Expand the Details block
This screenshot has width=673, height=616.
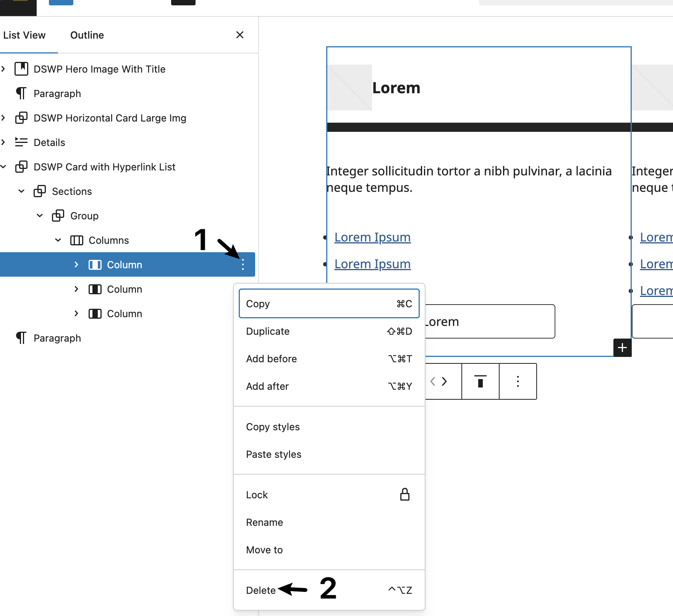(3, 142)
